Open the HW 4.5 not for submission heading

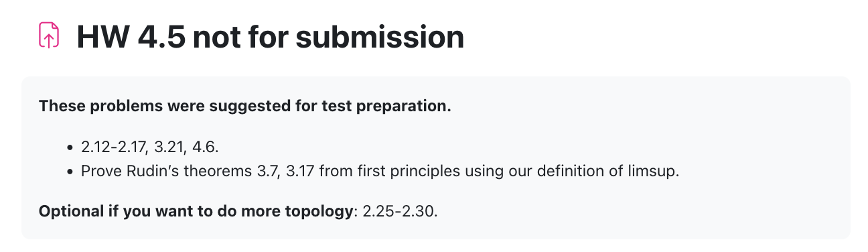tap(270, 36)
